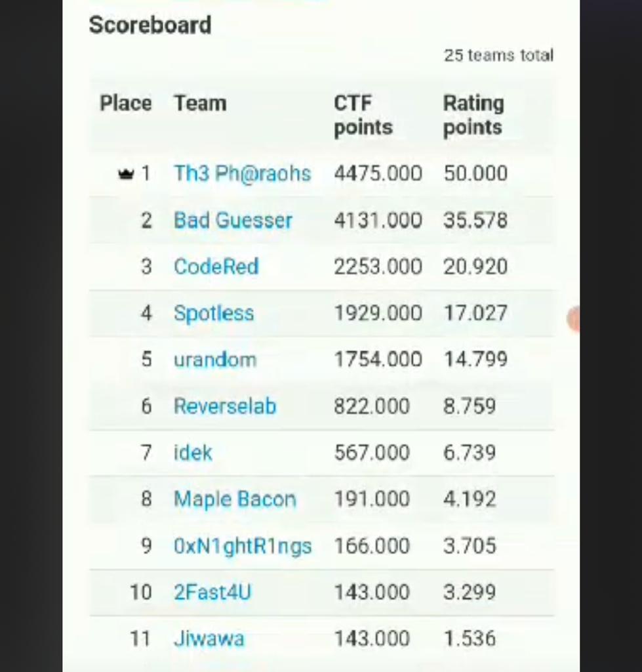This screenshot has width=642, height=672.
Task: Click the 4475.000 CTF points cell
Action: [378, 174]
